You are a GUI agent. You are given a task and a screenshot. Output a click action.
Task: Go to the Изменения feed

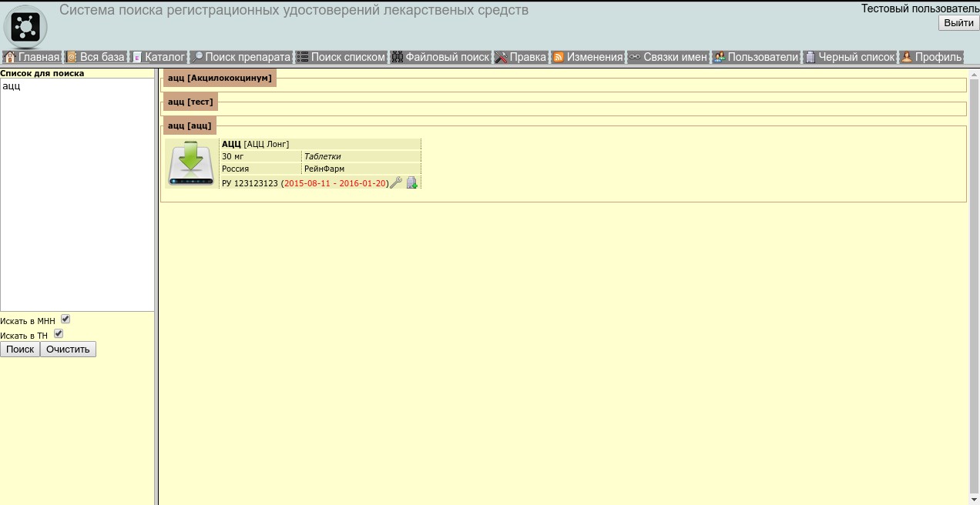pyautogui.click(x=588, y=57)
